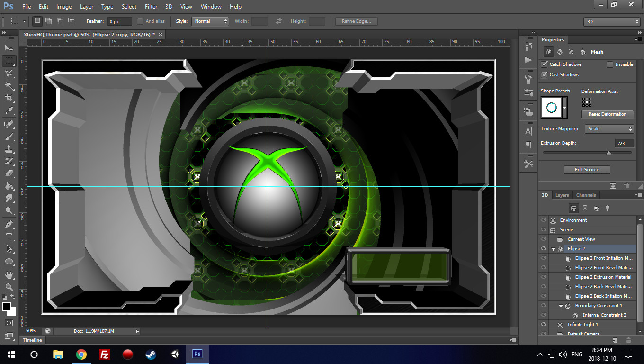Open the Layer menu
644x364 pixels.
point(87,7)
